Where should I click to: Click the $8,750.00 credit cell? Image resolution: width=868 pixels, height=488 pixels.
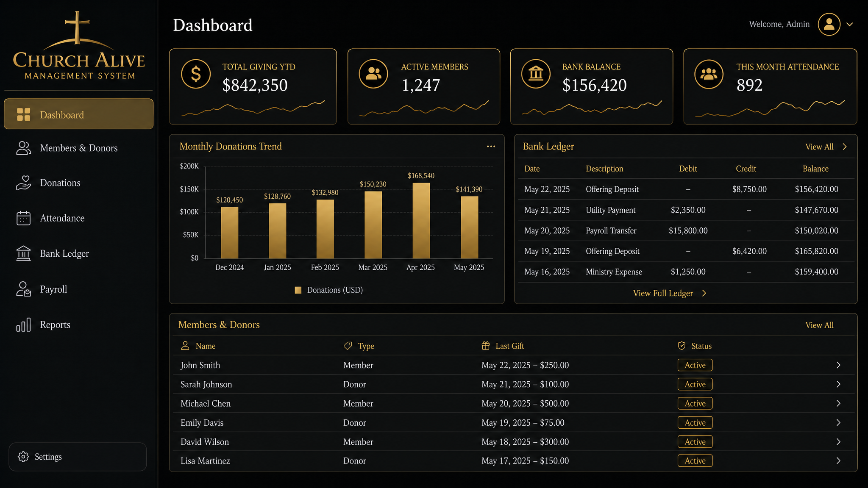749,189
